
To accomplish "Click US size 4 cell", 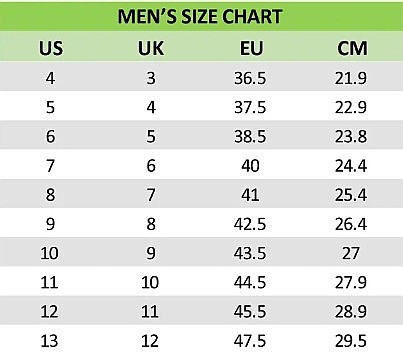I will (x=50, y=78).
